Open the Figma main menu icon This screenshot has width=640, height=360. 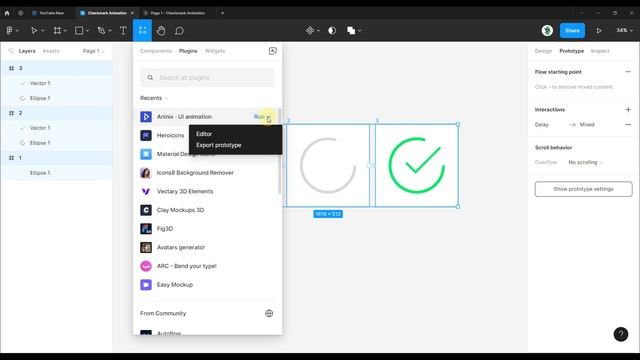pos(9,31)
